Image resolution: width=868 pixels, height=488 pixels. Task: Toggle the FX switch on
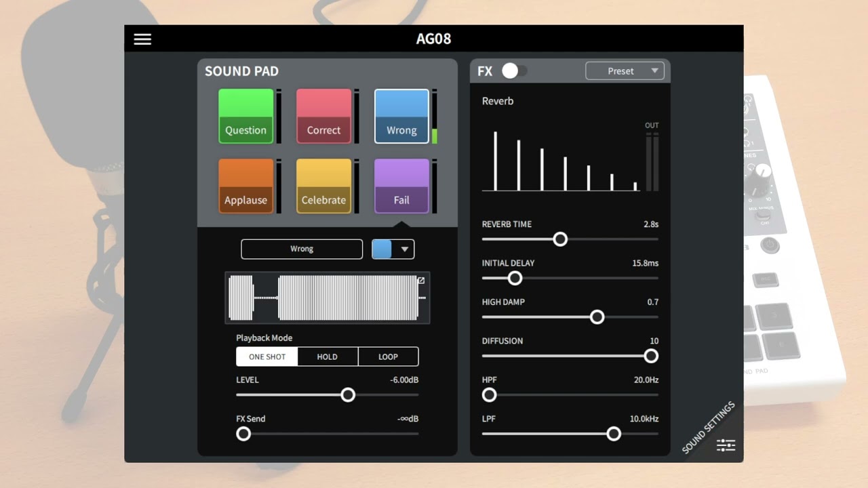tap(514, 70)
